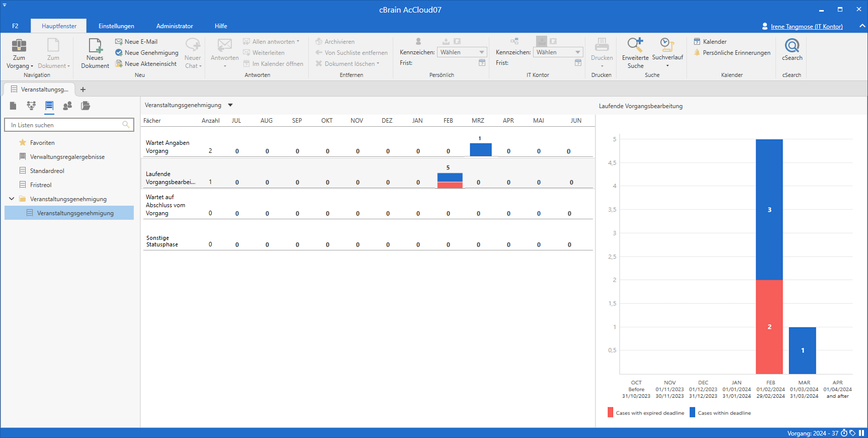Collapse the ribbon with the chevron
This screenshot has height=438, width=868.
click(862, 26)
